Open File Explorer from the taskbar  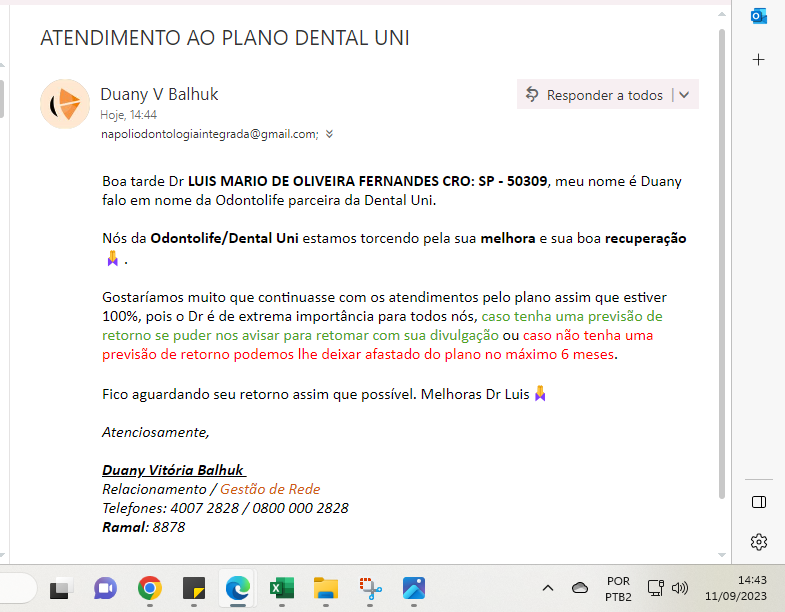(326, 588)
